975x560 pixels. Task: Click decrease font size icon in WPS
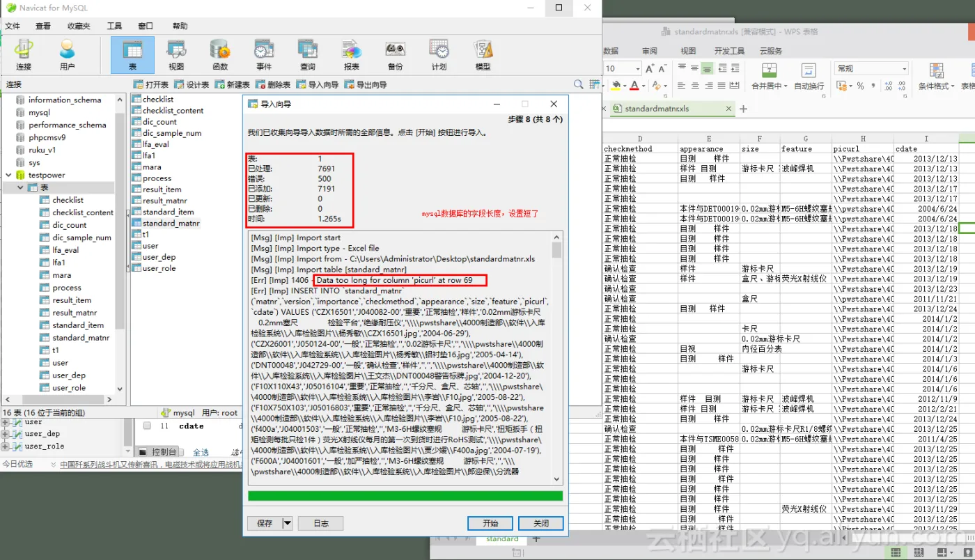(664, 68)
